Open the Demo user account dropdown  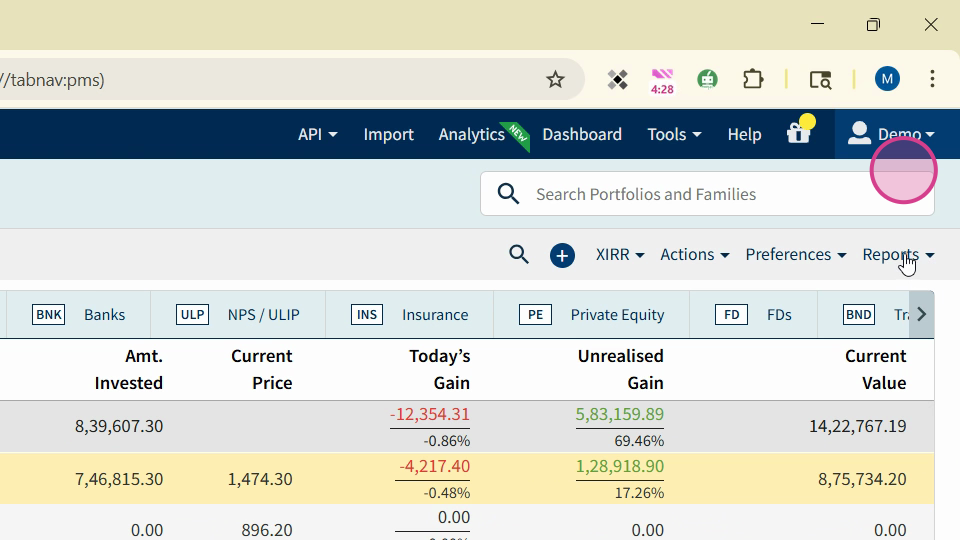click(x=891, y=134)
